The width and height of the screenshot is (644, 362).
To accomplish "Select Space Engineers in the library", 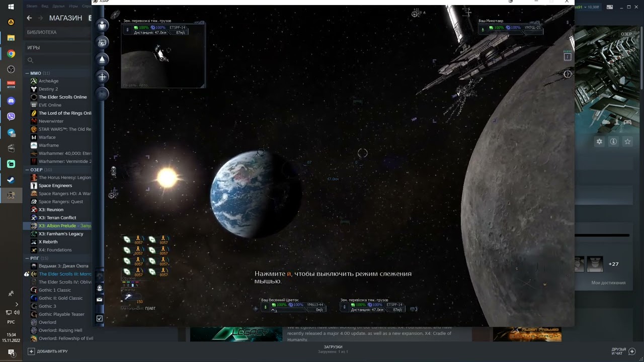I will click(x=55, y=186).
